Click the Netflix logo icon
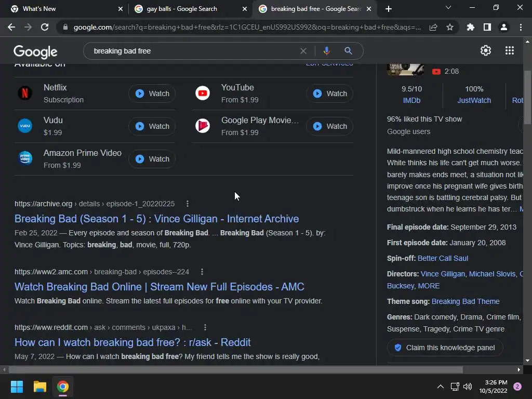Viewport: 532px width, 399px height. [x=25, y=93]
